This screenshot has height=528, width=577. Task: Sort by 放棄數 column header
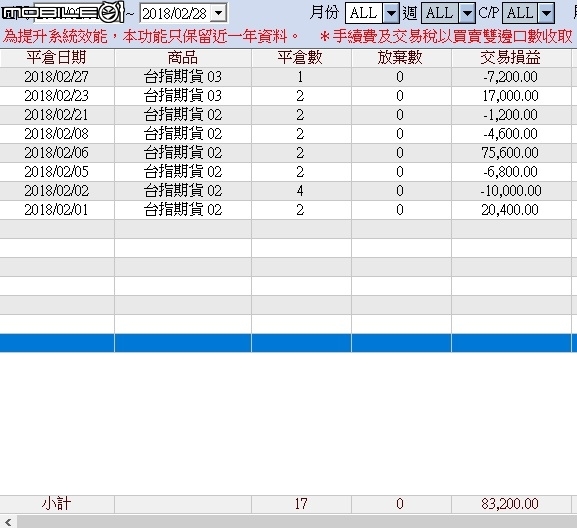pos(401,58)
